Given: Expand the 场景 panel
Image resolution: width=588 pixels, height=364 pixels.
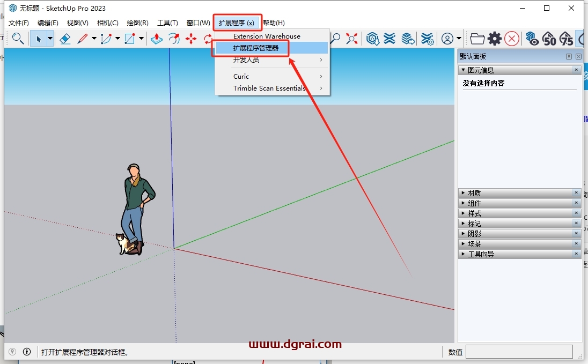Looking at the screenshot, I should click(463, 244).
